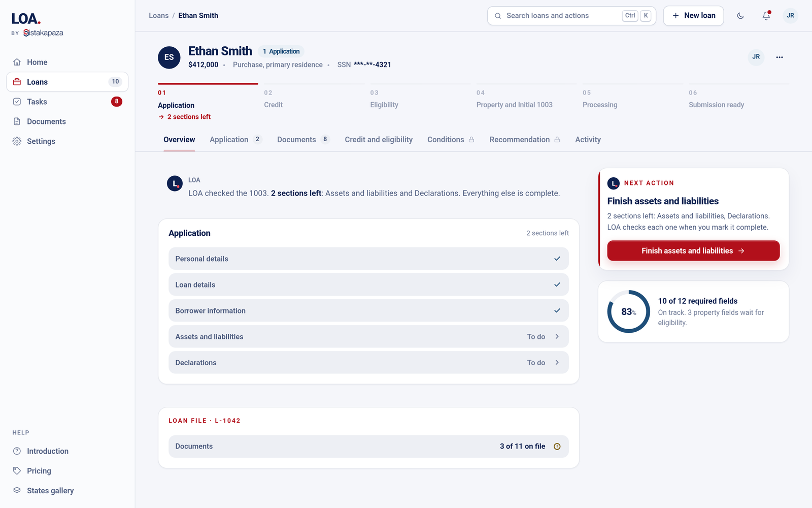Image resolution: width=812 pixels, height=508 pixels.
Task: Open Pricing help link
Action: click(67, 471)
